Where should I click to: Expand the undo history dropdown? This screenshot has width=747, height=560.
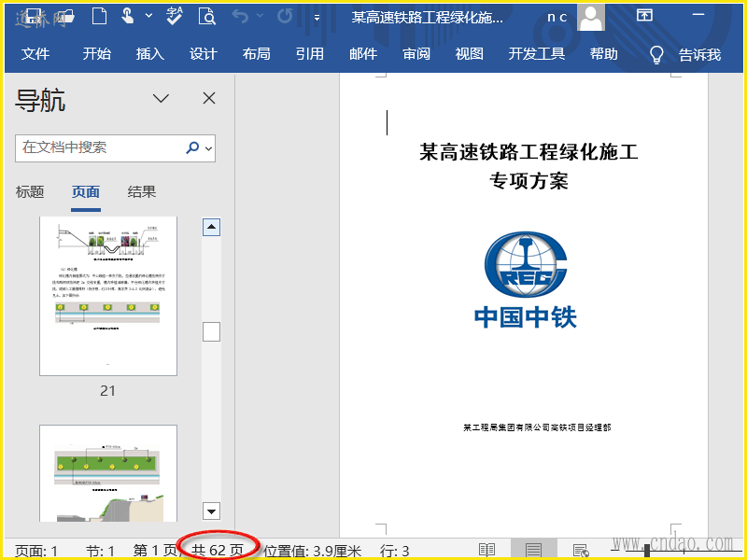coord(261,16)
